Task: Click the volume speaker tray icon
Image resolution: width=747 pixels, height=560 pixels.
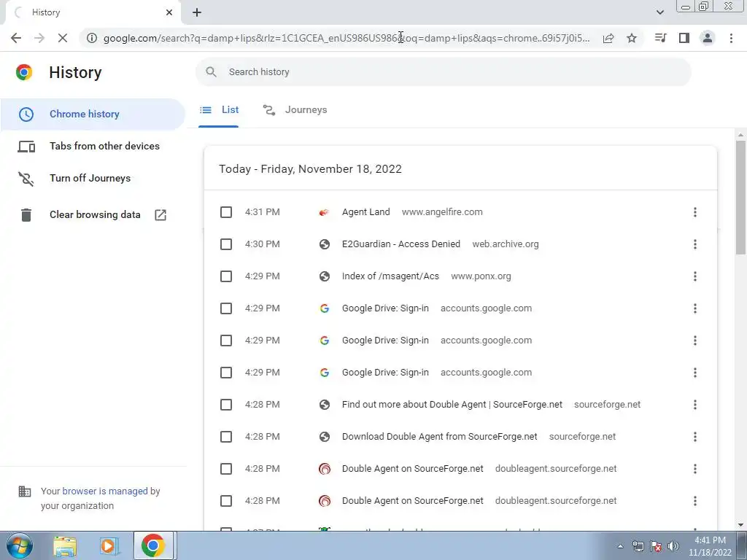Action: [x=673, y=546]
